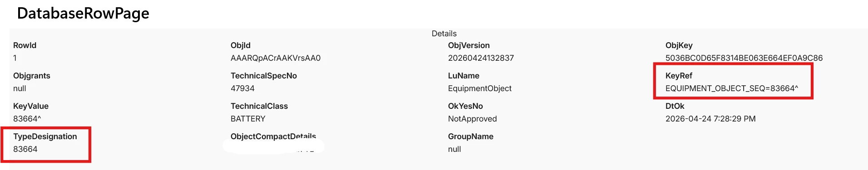
Task: Click the RowId value 1
Action: pos(15,58)
